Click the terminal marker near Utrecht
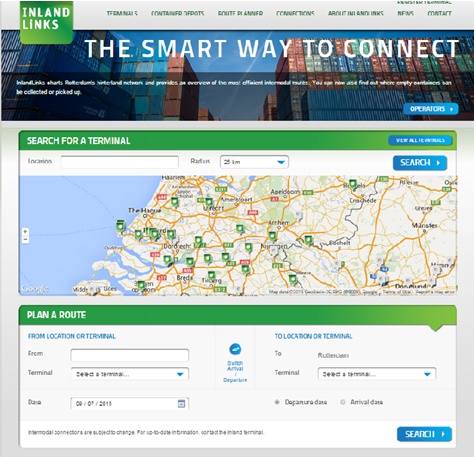The height and width of the screenshot is (457, 476). pyautogui.click(x=209, y=202)
